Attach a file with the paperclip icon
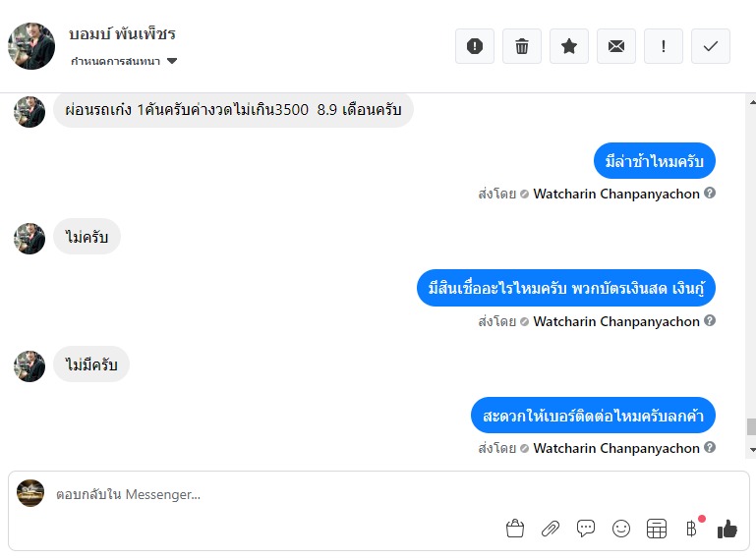Image resolution: width=756 pixels, height=559 pixels. pyautogui.click(x=551, y=529)
